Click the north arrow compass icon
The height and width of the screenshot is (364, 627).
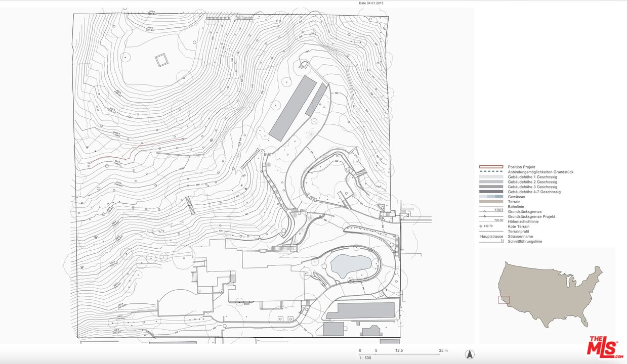[x=469, y=354]
